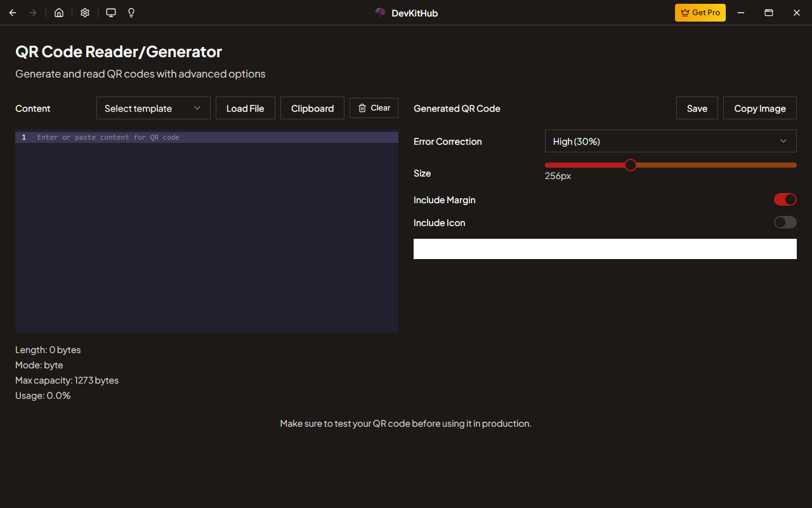Click the "Max capacity: 1273 bytes" text
The image size is (812, 508).
[67, 380]
